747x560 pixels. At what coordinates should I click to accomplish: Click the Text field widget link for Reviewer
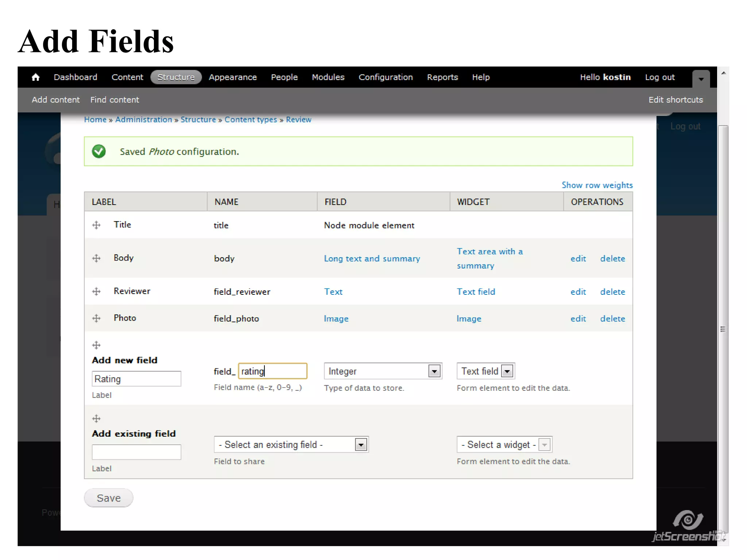point(476,292)
